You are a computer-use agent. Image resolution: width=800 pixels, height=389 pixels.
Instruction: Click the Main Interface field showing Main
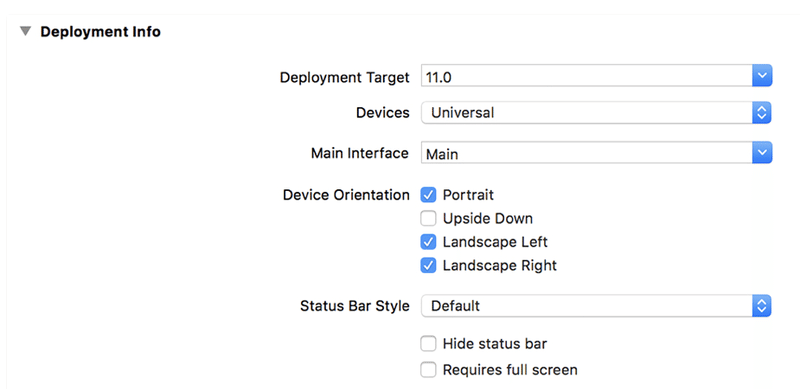click(587, 153)
